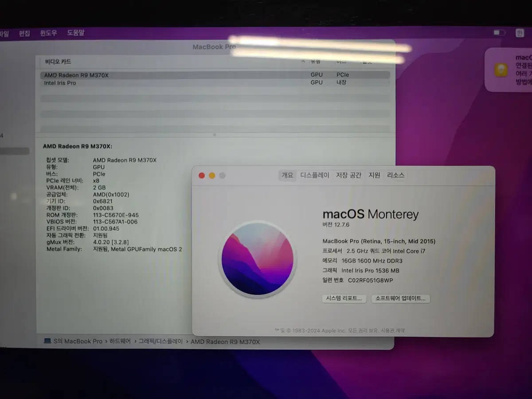The height and width of the screenshot is (399, 532).
Task: Select AMD Radeon R9 M370X row
Action: pyautogui.click(x=215, y=75)
